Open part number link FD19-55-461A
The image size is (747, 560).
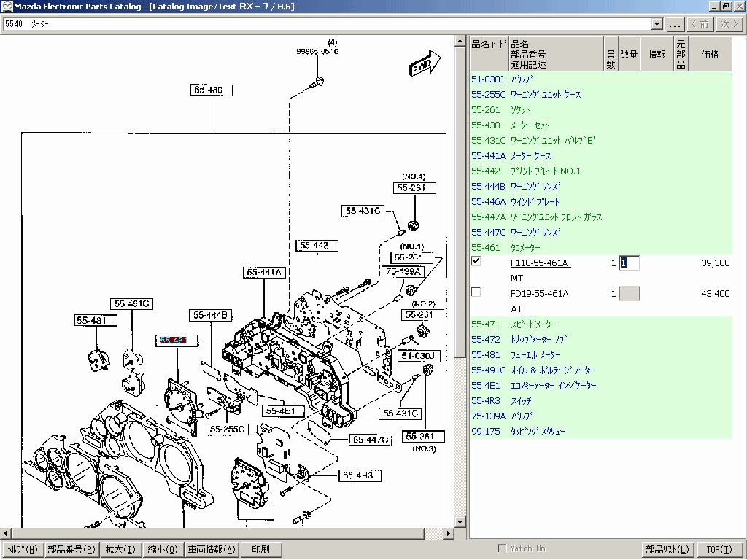(x=540, y=294)
